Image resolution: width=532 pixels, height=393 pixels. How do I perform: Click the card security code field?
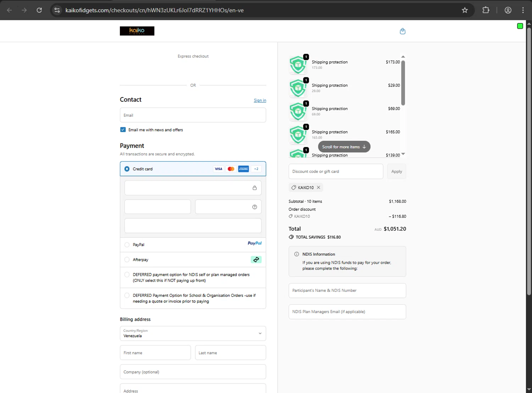coord(228,207)
